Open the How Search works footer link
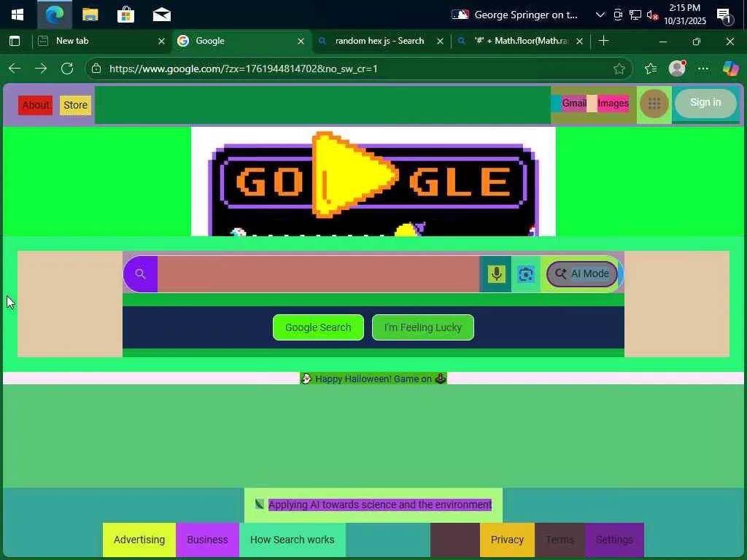 (292, 540)
